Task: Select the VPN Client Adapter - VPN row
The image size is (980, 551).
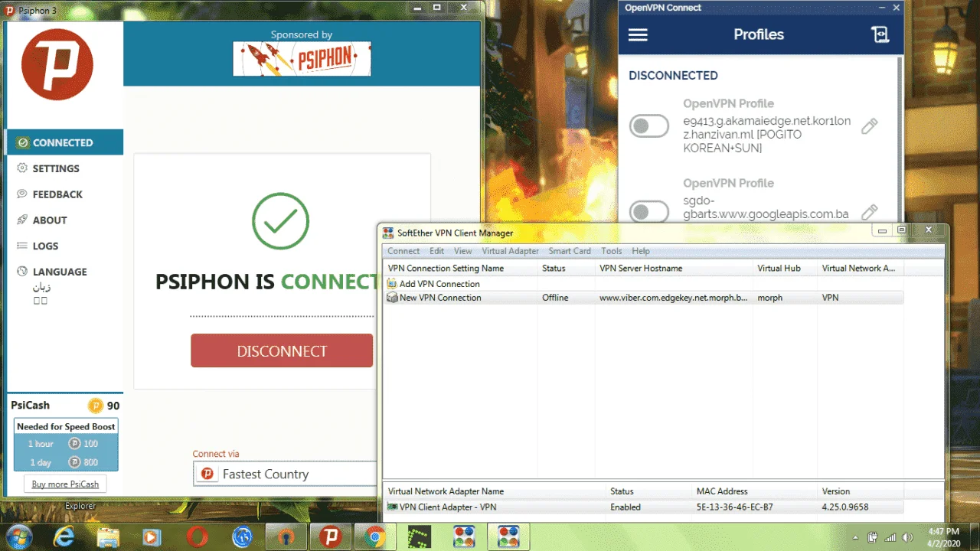Action: (643, 507)
